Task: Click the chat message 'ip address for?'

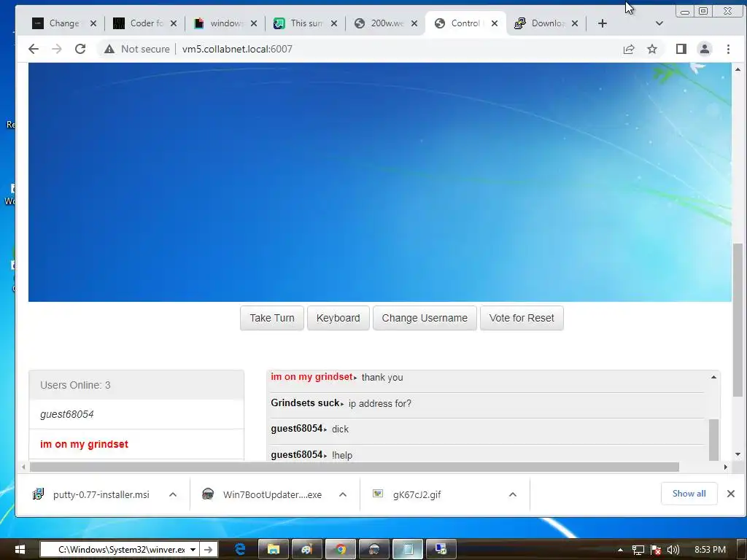Action: 379,404
